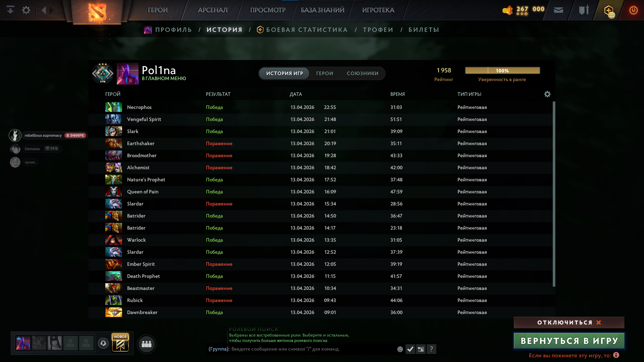Viewport: 644px width, 362px height.
Task: Open the history table column settings gear
Action: tap(547, 94)
